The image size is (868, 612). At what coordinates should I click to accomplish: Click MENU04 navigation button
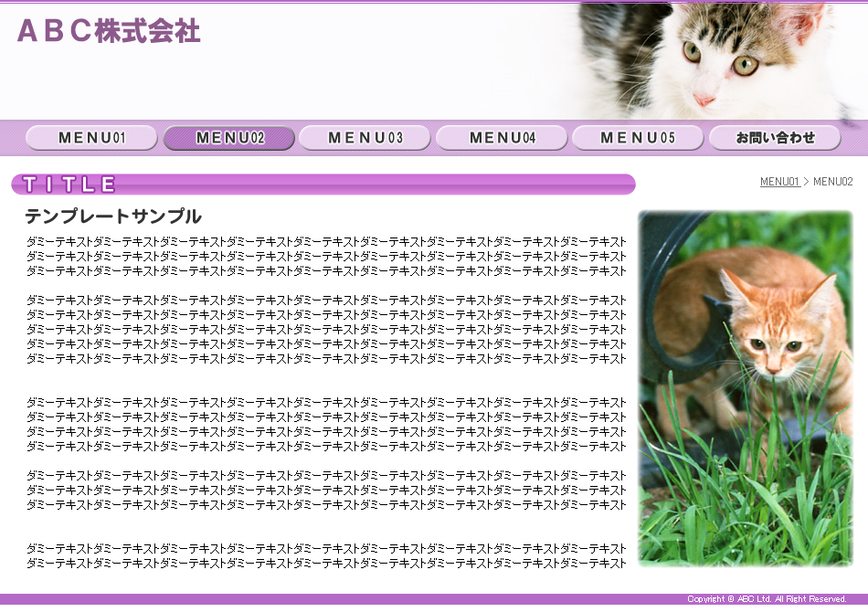point(503,138)
